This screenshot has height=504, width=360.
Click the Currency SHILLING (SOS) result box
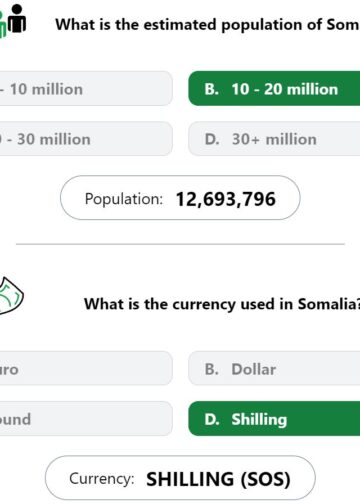[180, 478]
